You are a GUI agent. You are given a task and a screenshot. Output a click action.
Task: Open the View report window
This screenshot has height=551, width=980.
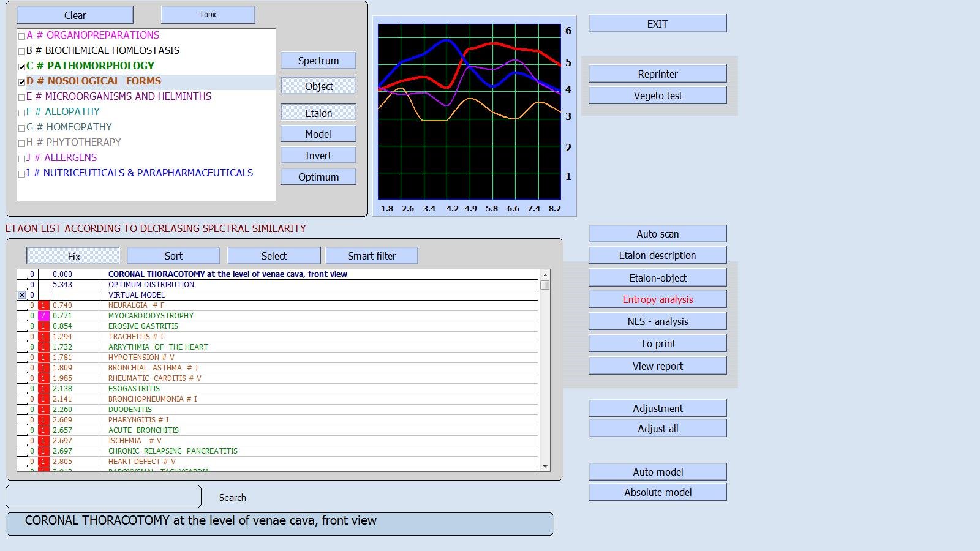click(x=657, y=365)
